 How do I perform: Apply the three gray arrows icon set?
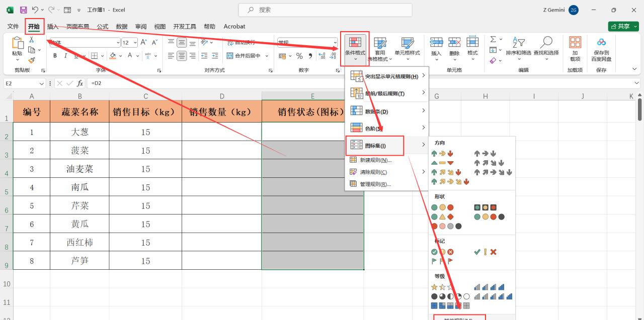pyautogui.click(x=486, y=153)
